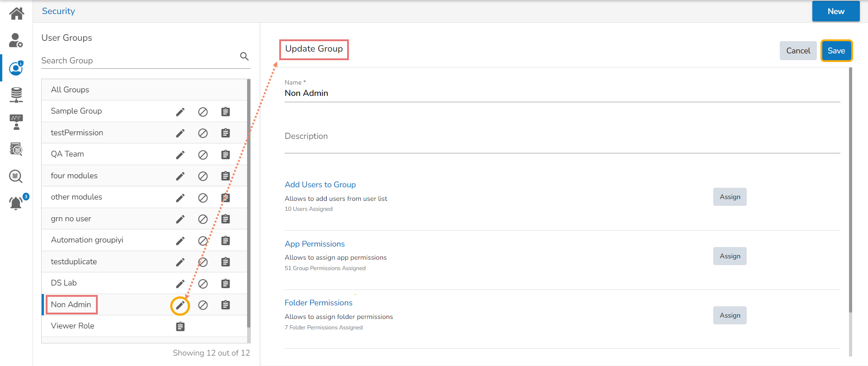Click the pencil icon for Non Admin
Image resolution: width=868 pixels, height=366 pixels.
(x=180, y=306)
